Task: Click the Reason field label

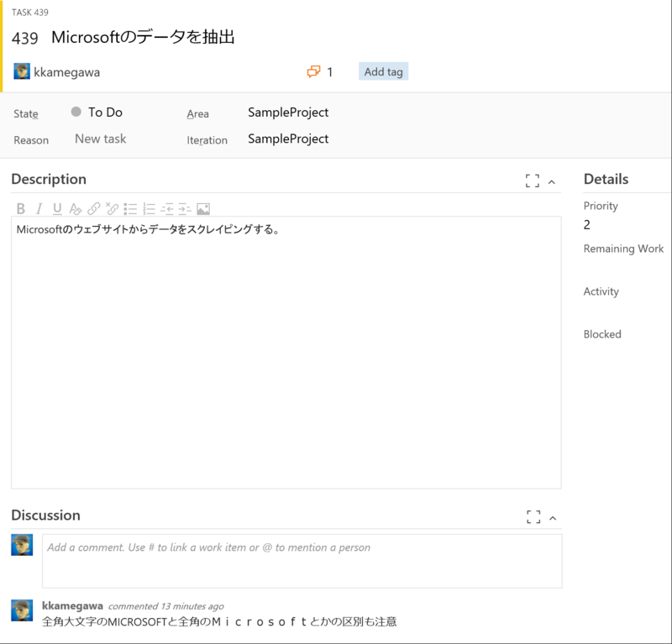Action: click(x=31, y=140)
